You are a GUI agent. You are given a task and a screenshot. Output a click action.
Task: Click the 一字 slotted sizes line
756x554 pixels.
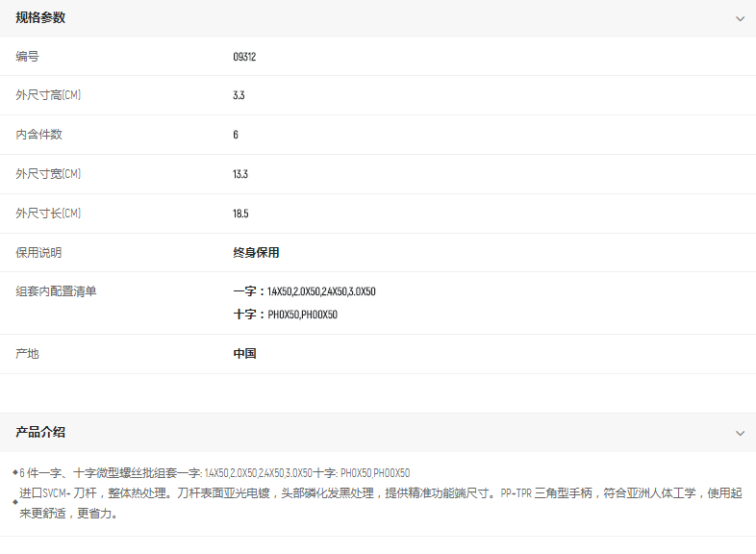click(x=304, y=291)
